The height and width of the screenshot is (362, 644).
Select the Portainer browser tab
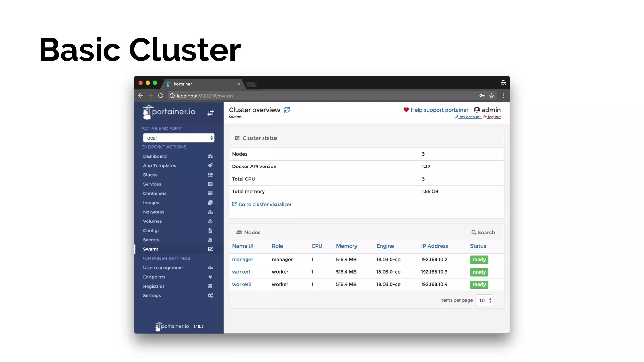[x=203, y=84]
